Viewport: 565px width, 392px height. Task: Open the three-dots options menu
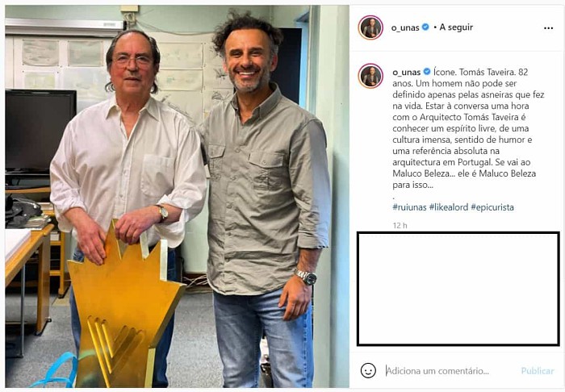coord(548,28)
